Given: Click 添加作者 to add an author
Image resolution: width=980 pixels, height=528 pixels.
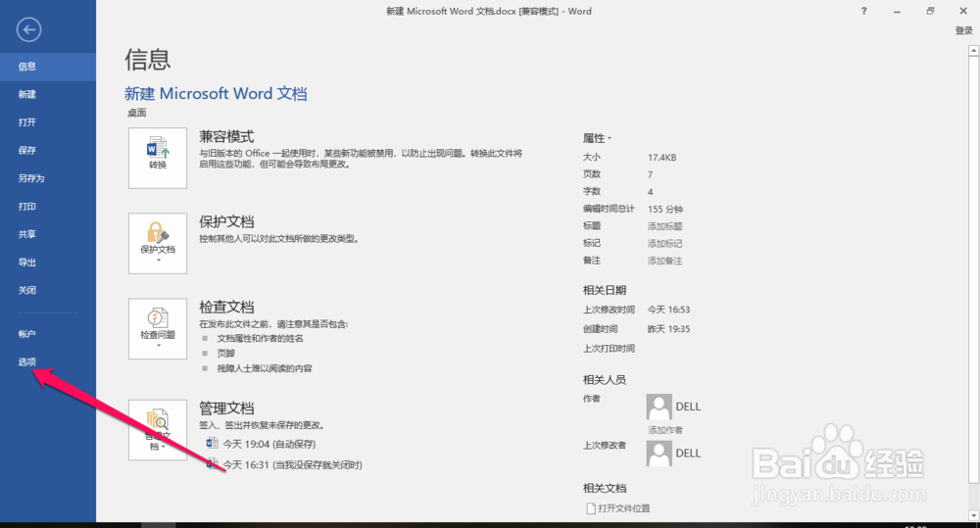Looking at the screenshot, I should pyautogui.click(x=665, y=430).
